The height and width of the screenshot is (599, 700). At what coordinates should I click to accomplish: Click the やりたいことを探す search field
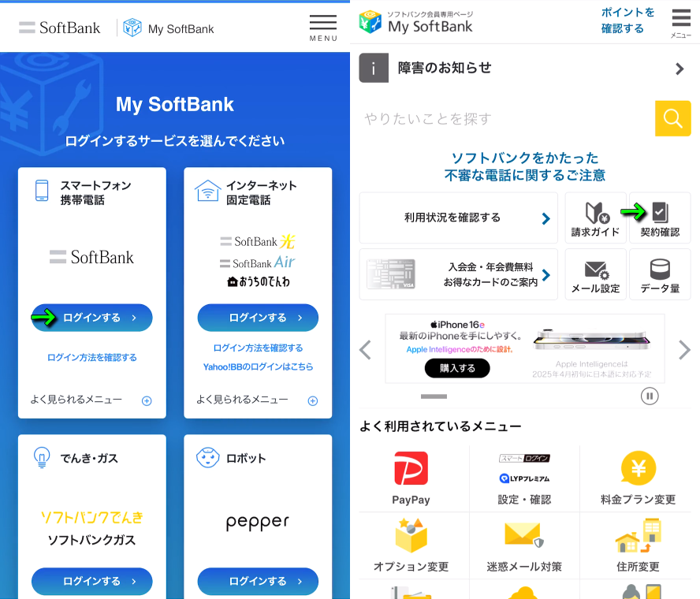click(507, 118)
